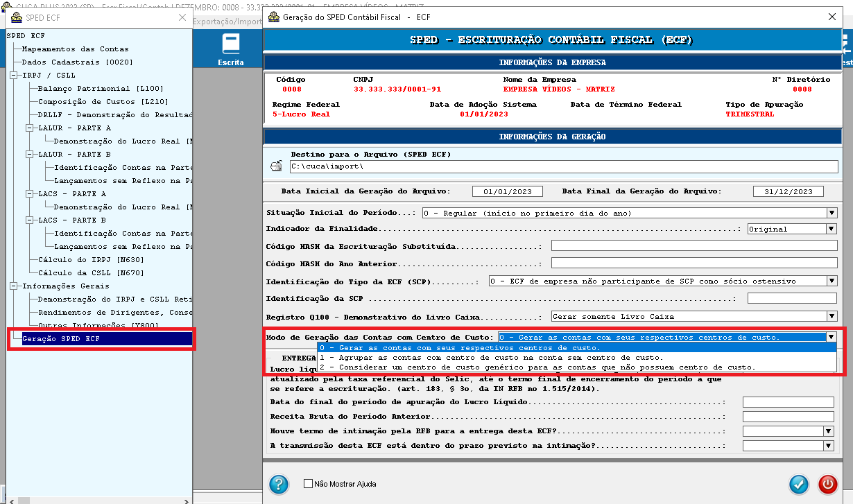Collapse the LALUR - PARTE B node
853x504 pixels.
click(x=29, y=155)
